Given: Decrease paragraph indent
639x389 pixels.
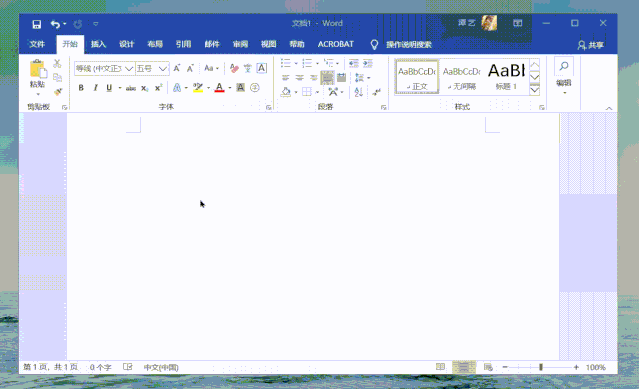Looking at the screenshot, I should (x=354, y=63).
